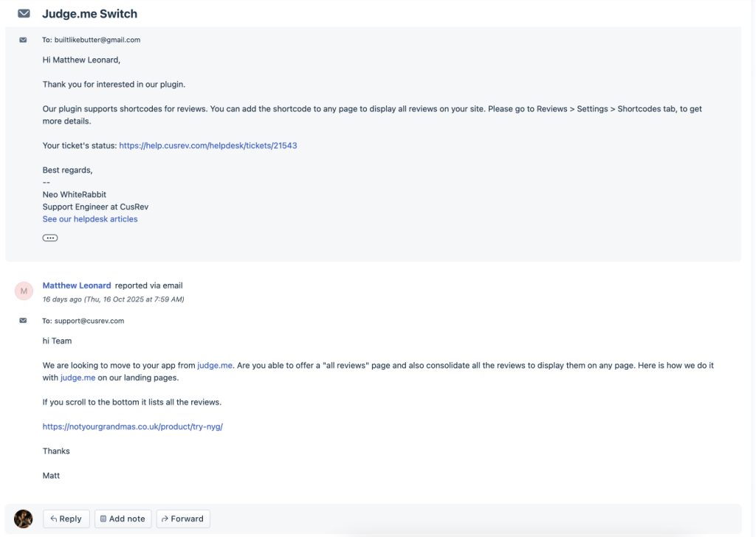The height and width of the screenshot is (537, 756).
Task: Expand the quoted text ellipsis button
Action: point(50,238)
